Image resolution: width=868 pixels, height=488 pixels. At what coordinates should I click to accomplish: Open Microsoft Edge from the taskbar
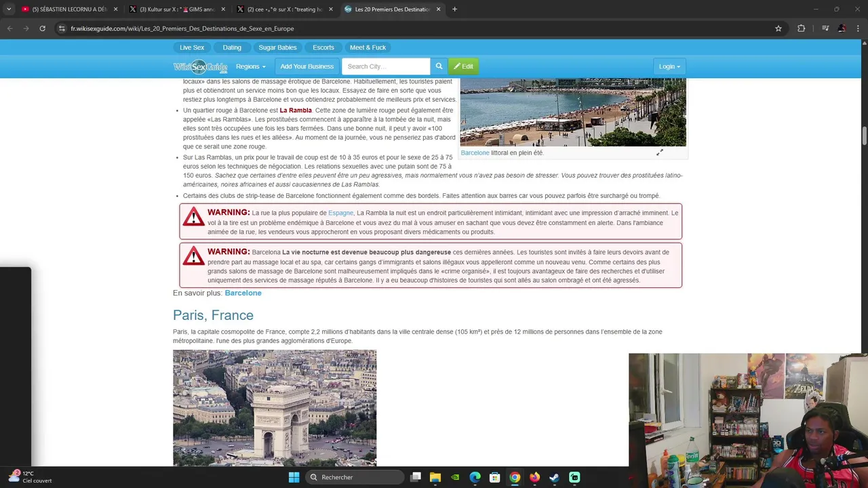(x=475, y=477)
